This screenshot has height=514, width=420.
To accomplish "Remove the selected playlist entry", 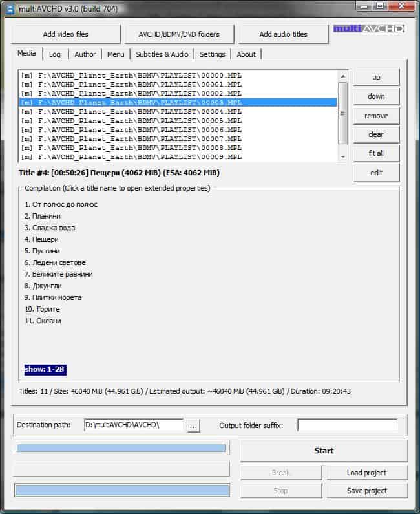I will (x=376, y=116).
